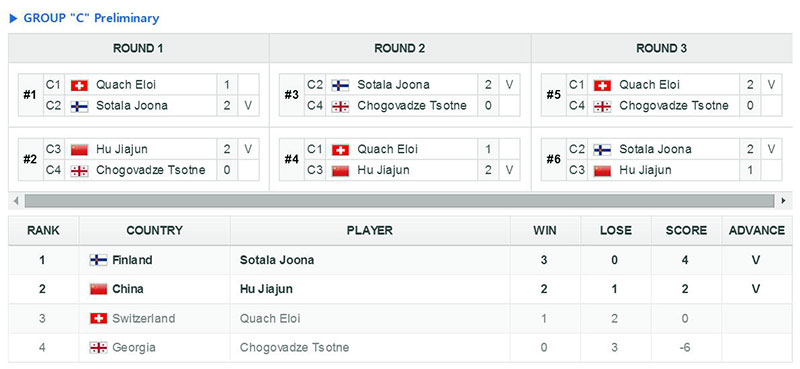800x369 pixels.
Task: Click the horizontal scrollbar thumb
Action: (x=399, y=201)
